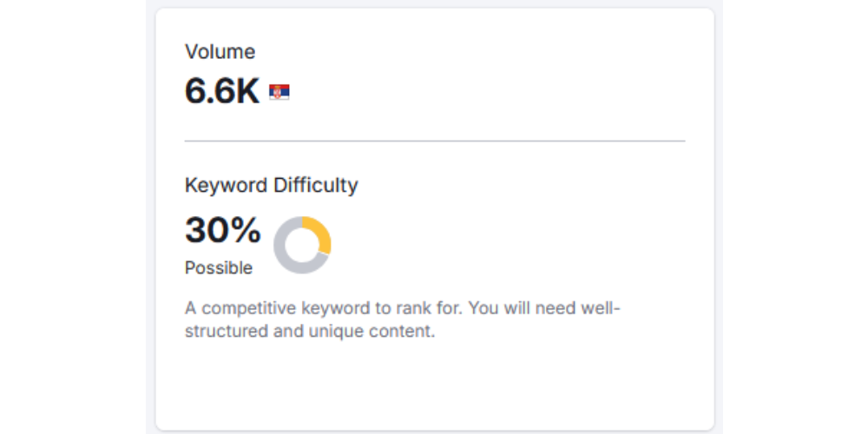
Task: Click the hollow center of the donut chart
Action: (302, 246)
